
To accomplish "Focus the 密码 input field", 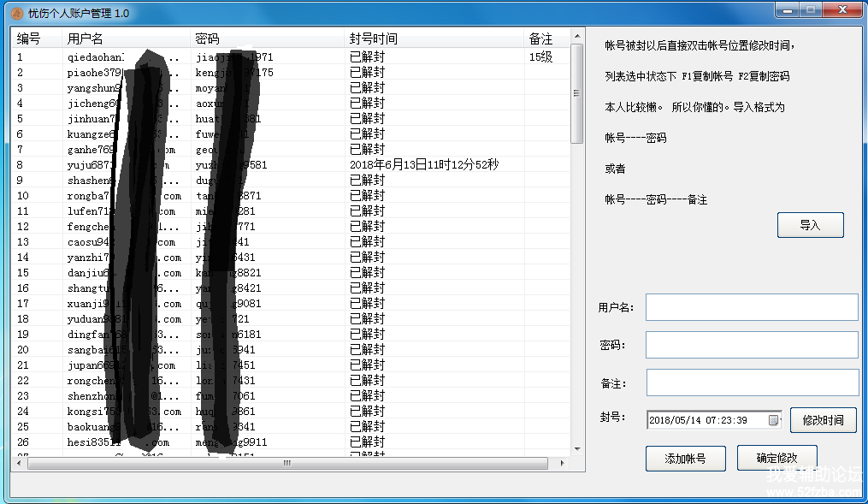I will click(752, 345).
